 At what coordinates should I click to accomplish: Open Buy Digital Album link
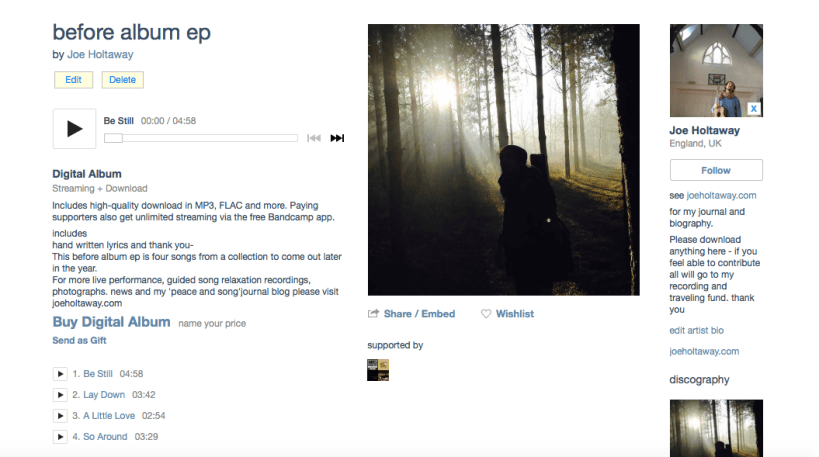tap(111, 322)
